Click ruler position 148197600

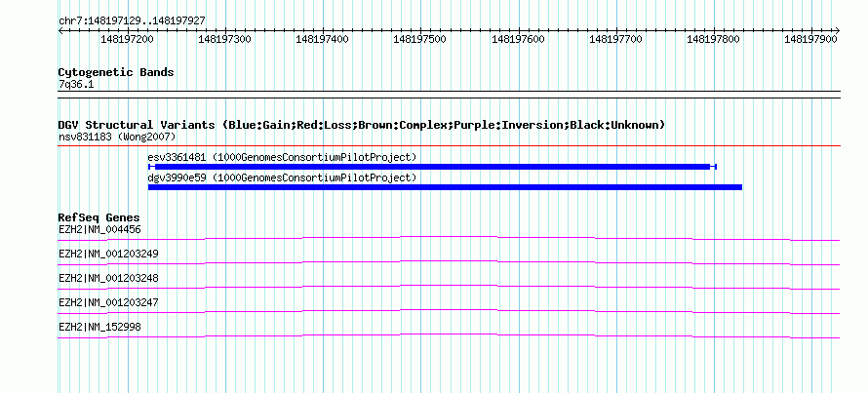click(x=518, y=39)
